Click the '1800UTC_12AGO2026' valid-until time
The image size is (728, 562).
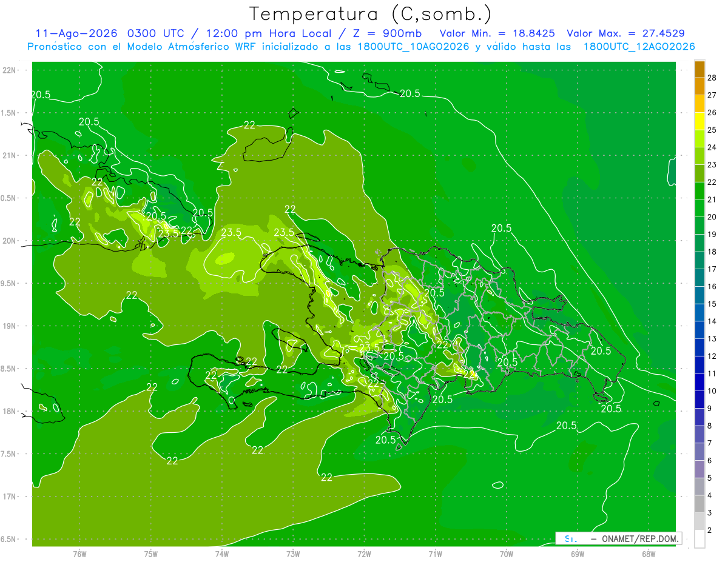(639, 47)
